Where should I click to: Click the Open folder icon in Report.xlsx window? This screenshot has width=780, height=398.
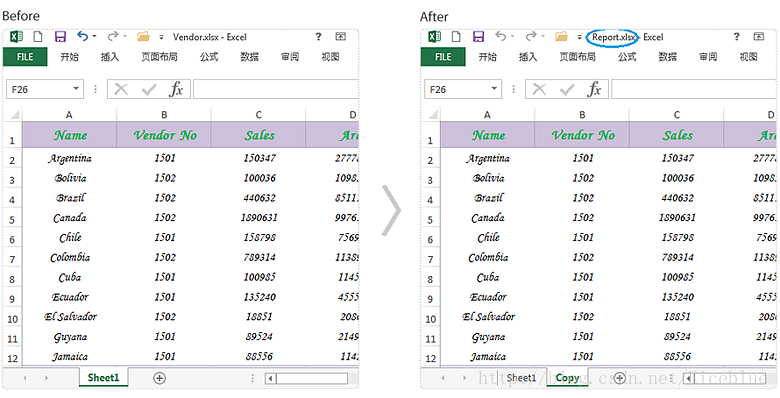pos(561,37)
